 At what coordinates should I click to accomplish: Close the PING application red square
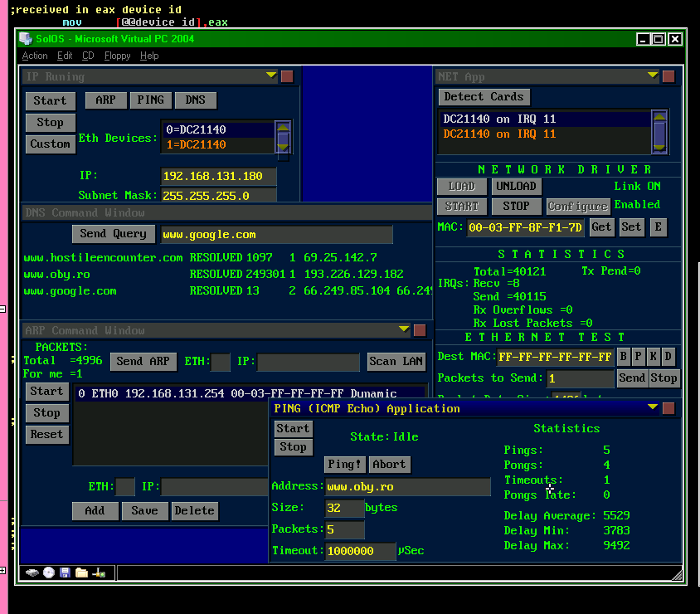pos(668,408)
